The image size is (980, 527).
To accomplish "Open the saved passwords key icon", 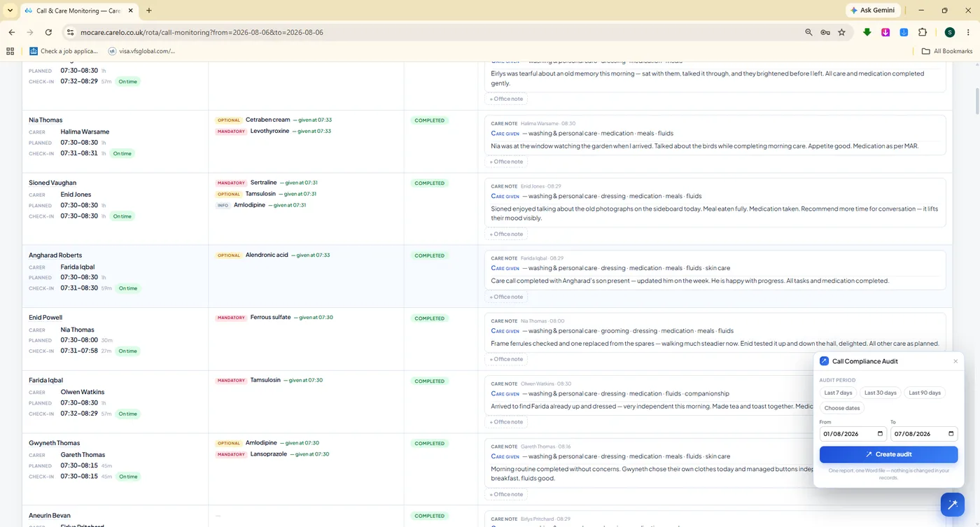I will pyautogui.click(x=825, y=32).
